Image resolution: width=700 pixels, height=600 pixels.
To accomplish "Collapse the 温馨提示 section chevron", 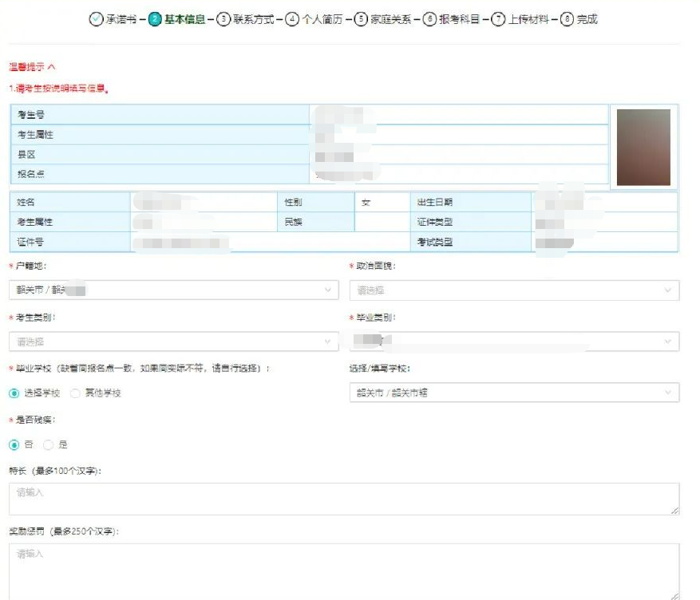I will point(51,67).
